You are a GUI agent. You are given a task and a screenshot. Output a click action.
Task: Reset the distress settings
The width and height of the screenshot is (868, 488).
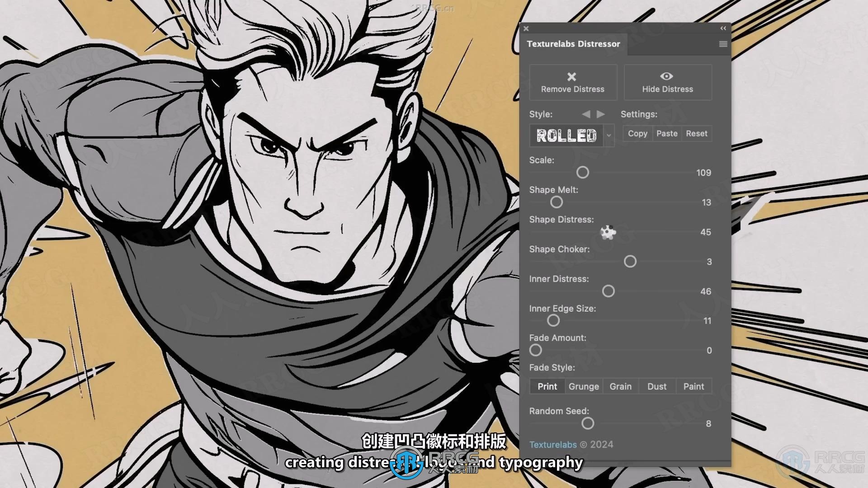coord(696,134)
